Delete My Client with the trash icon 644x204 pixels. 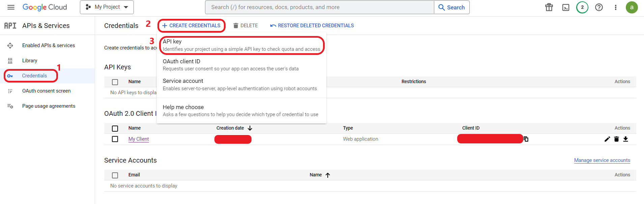click(x=616, y=139)
